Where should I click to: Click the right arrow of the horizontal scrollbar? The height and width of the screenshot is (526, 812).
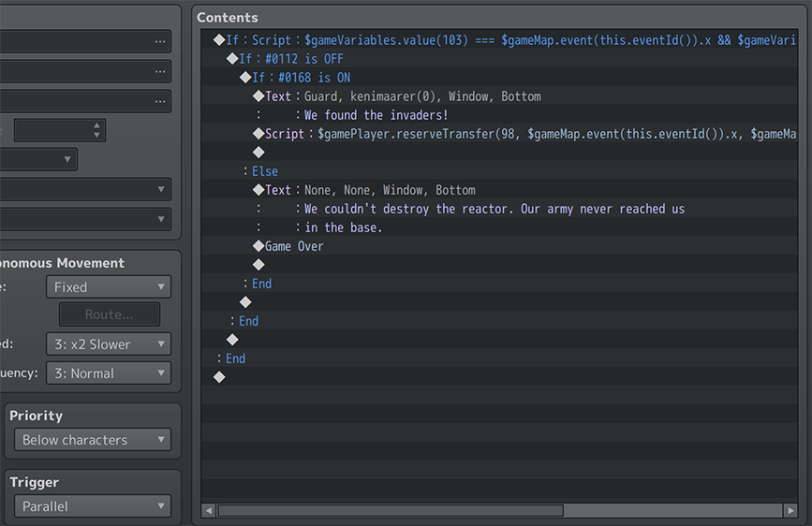[791, 511]
